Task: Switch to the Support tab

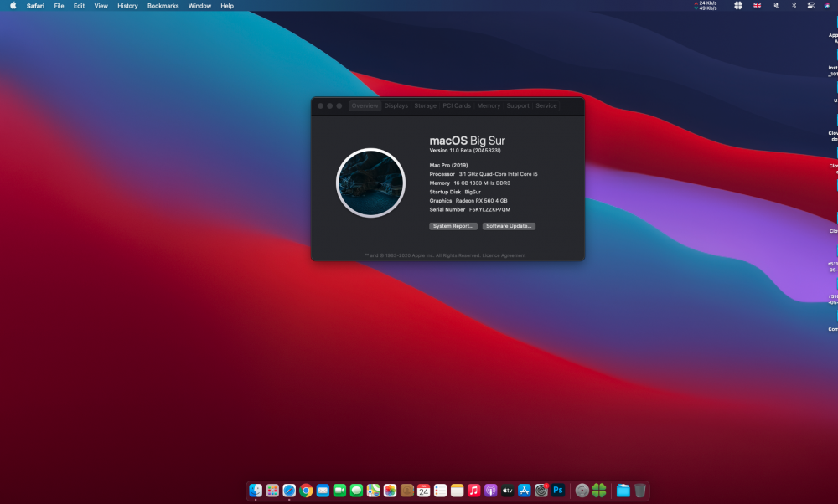Action: [x=518, y=105]
